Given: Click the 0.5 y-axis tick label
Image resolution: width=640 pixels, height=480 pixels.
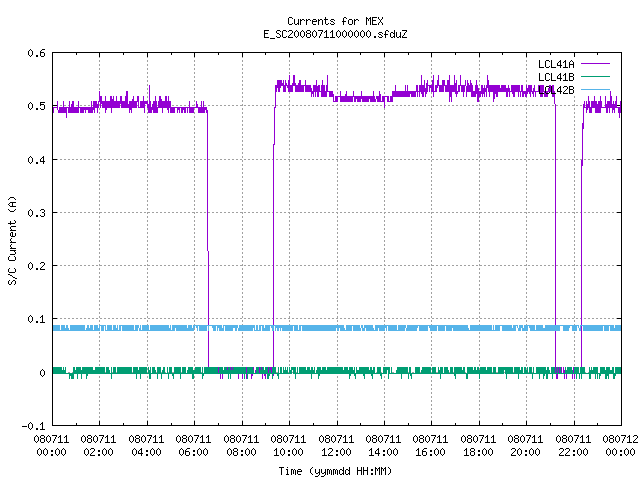Looking at the screenshot, I should pos(36,106).
